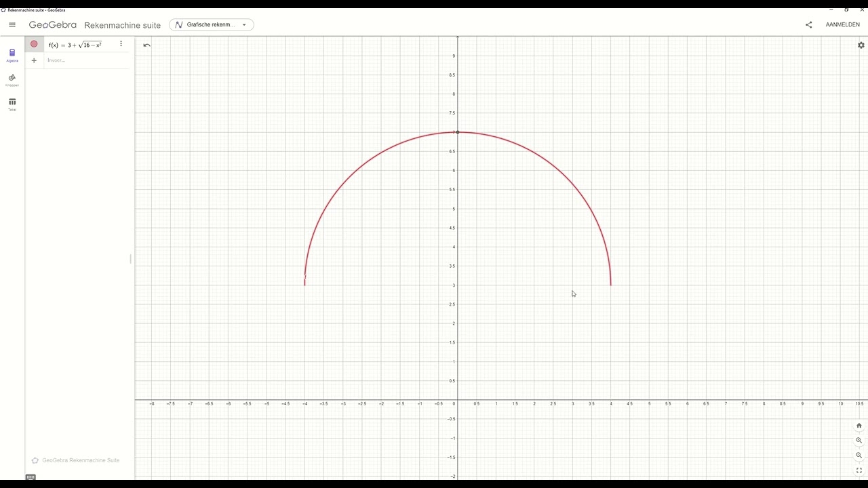Click the Invoer input field

tap(86, 60)
